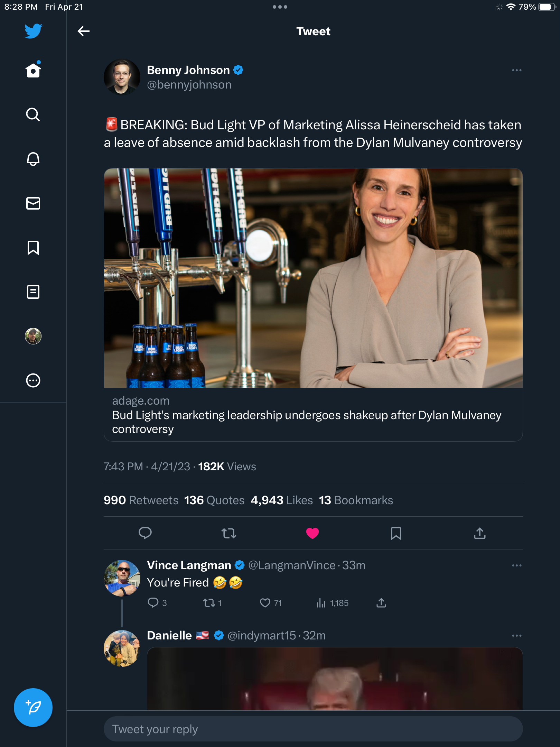
Task: Share the Benny Johnson tweet
Action: (x=479, y=533)
